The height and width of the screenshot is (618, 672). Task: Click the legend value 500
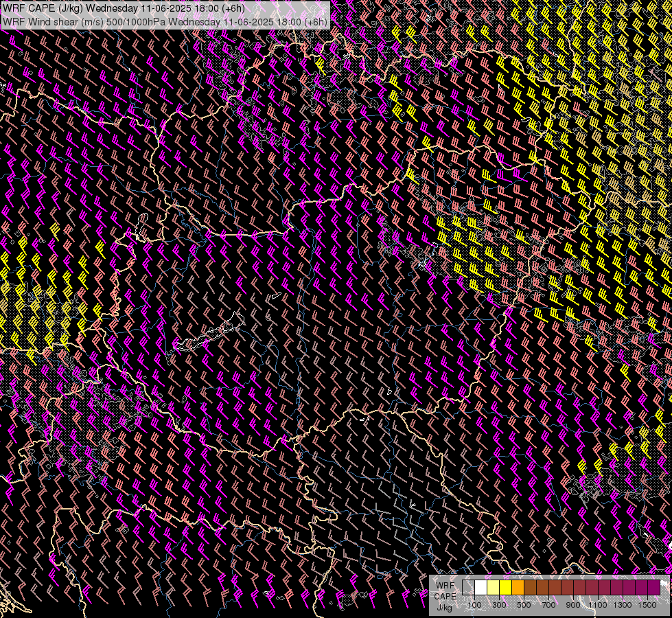[524, 605]
